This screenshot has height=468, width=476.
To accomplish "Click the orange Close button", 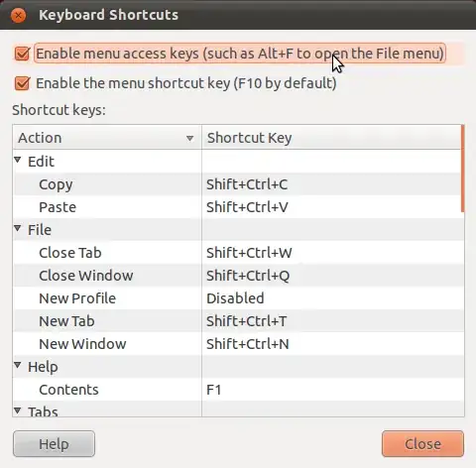I will click(422, 444).
